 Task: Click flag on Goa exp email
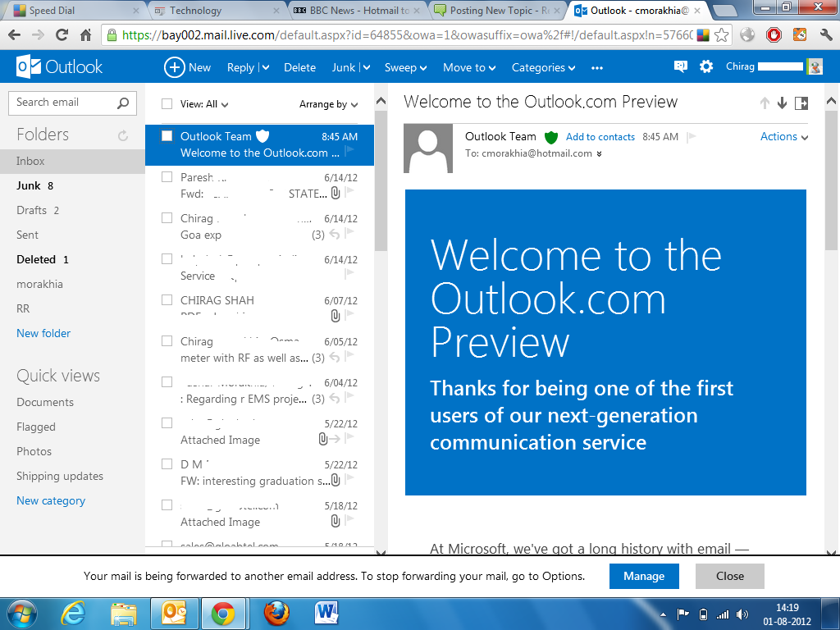pyautogui.click(x=349, y=232)
